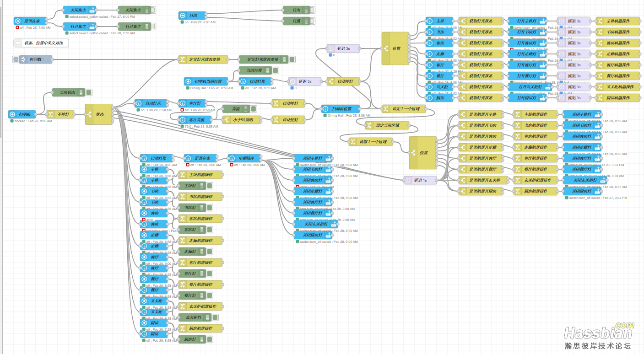Click the switch icon on 是否机器开厨房 node

[x=462, y=191]
